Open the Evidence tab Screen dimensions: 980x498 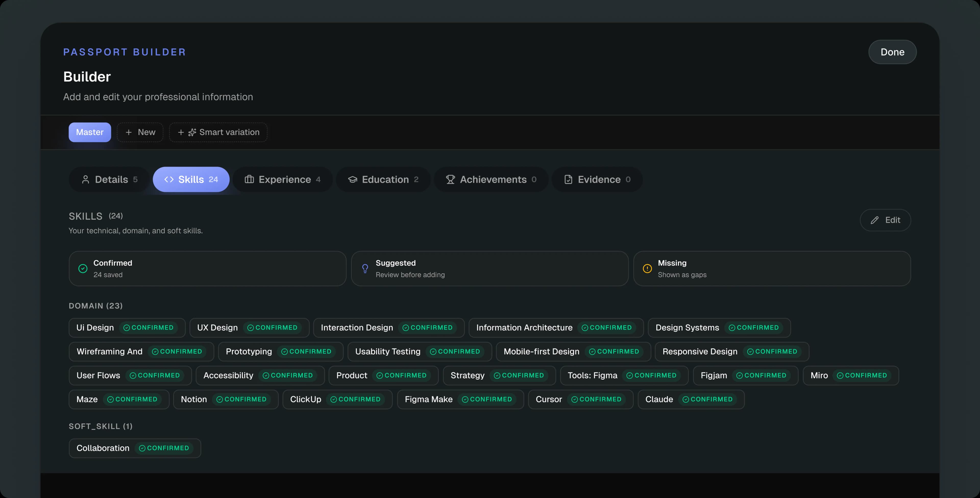click(597, 180)
